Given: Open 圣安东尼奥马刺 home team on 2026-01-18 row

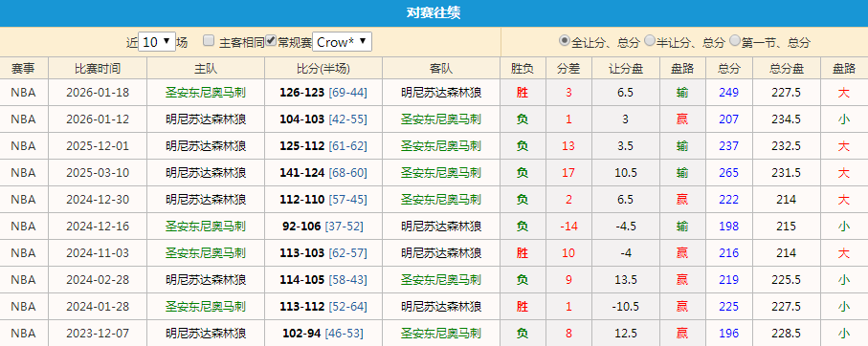Looking at the screenshot, I should tap(206, 93).
